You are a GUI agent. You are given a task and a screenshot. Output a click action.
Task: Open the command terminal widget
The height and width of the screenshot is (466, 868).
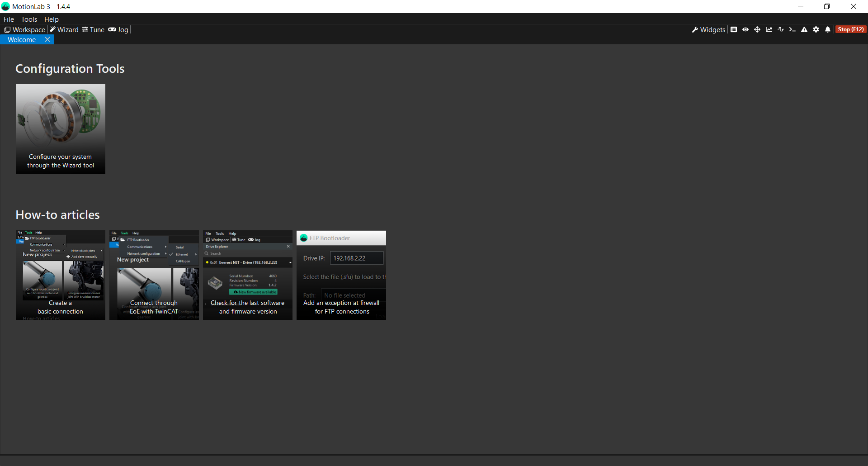pos(792,30)
